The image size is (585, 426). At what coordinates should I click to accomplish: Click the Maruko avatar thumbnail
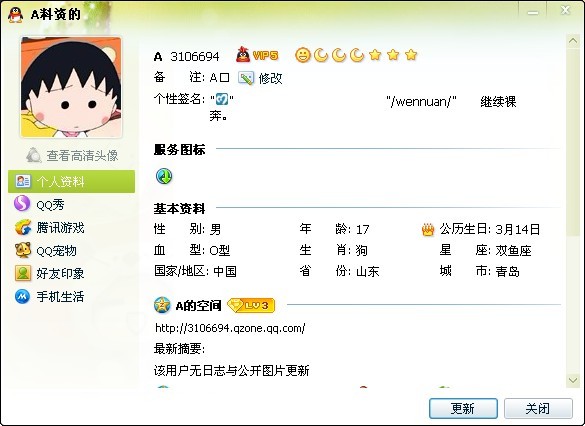(x=71, y=87)
